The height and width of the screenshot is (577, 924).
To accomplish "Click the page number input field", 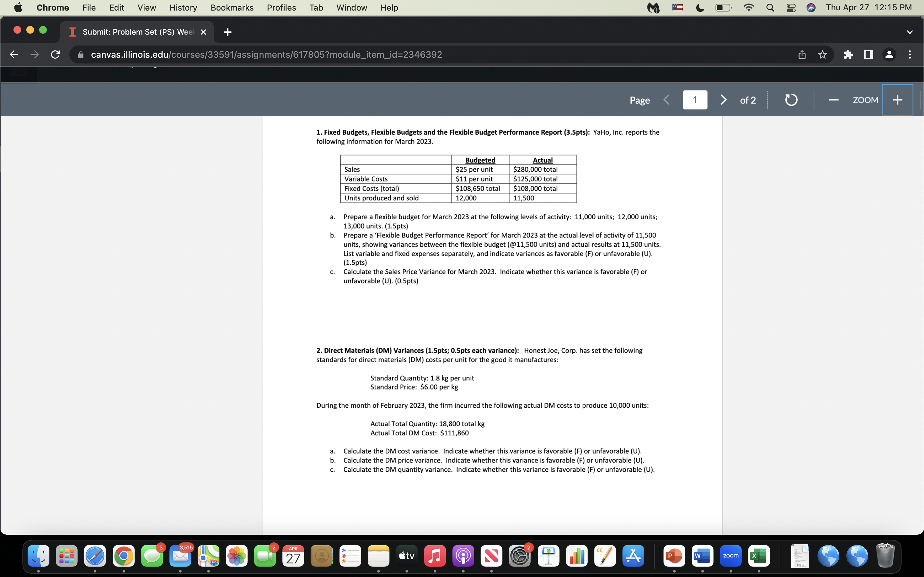I will [694, 100].
